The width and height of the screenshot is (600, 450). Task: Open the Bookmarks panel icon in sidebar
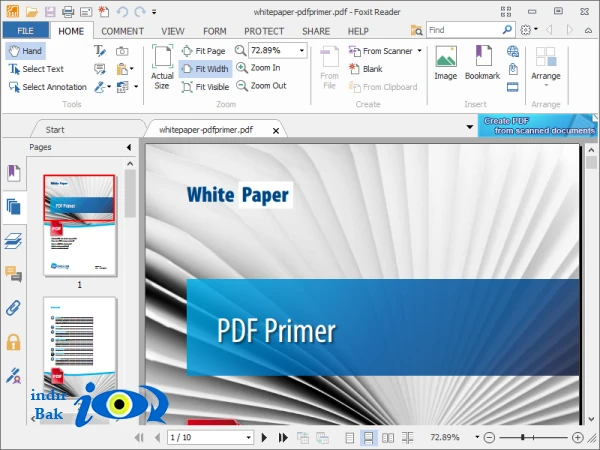tap(14, 173)
